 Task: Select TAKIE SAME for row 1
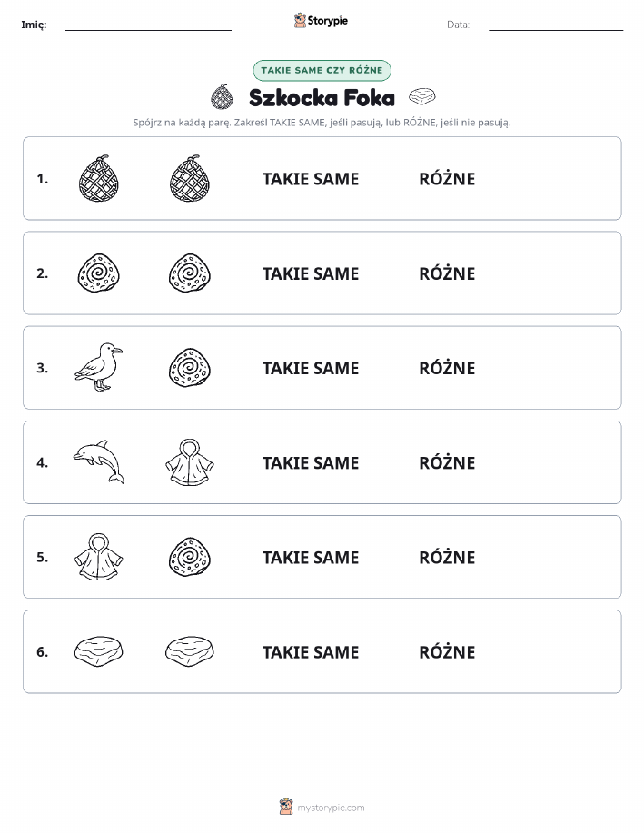click(311, 179)
